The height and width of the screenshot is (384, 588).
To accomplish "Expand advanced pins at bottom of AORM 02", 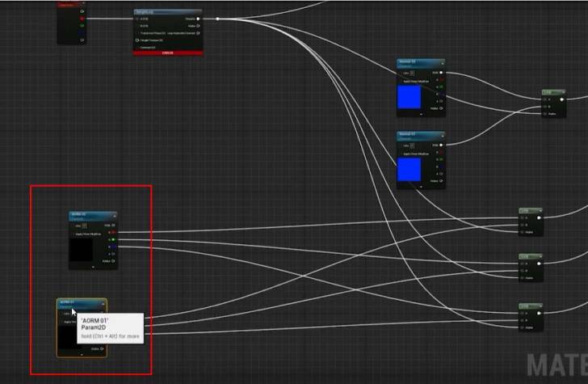I will point(93,268).
